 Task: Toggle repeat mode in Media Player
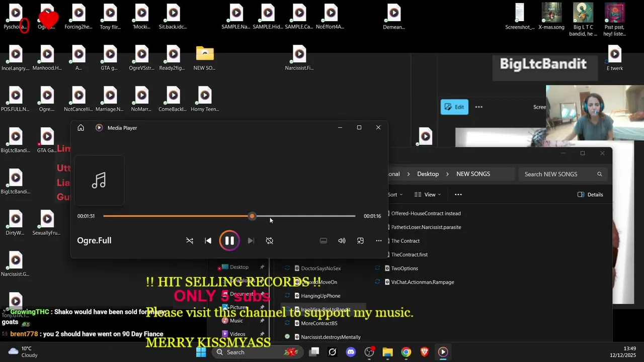pos(269,241)
